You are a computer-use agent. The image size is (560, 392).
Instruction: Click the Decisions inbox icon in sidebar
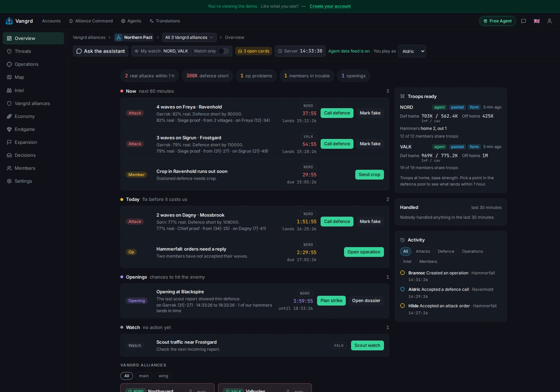tap(9, 155)
